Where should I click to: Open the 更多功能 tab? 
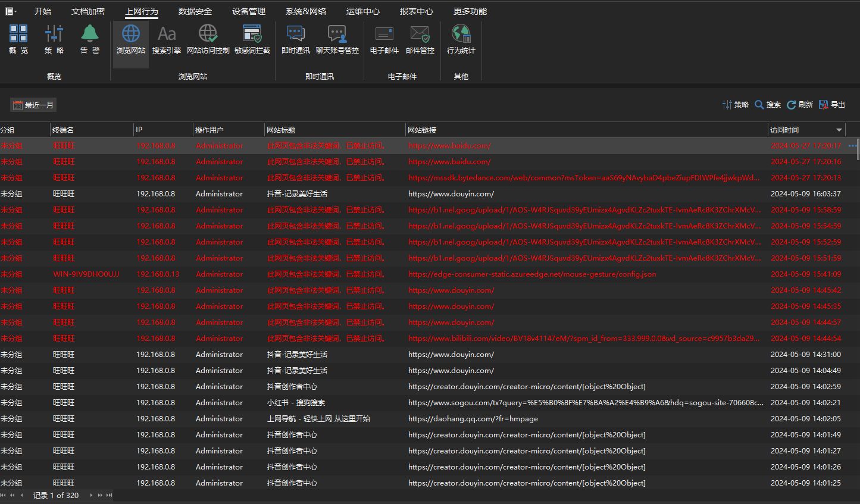[470, 11]
